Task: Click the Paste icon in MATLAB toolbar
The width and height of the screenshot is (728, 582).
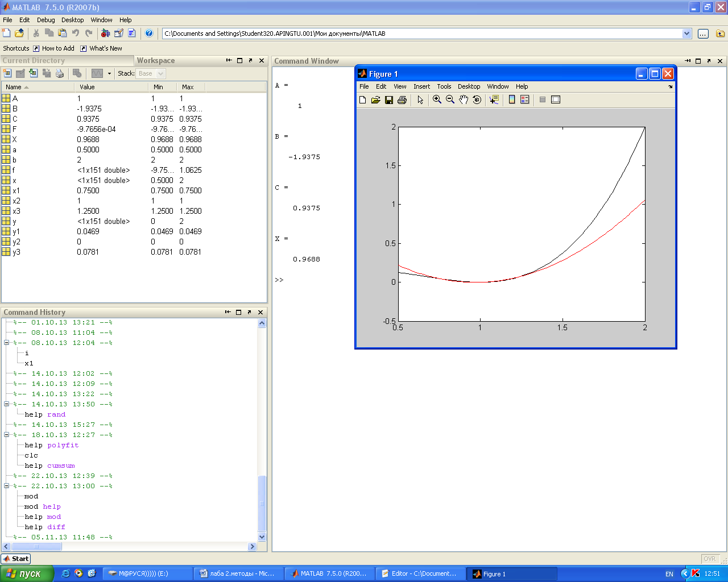Action: click(x=63, y=34)
